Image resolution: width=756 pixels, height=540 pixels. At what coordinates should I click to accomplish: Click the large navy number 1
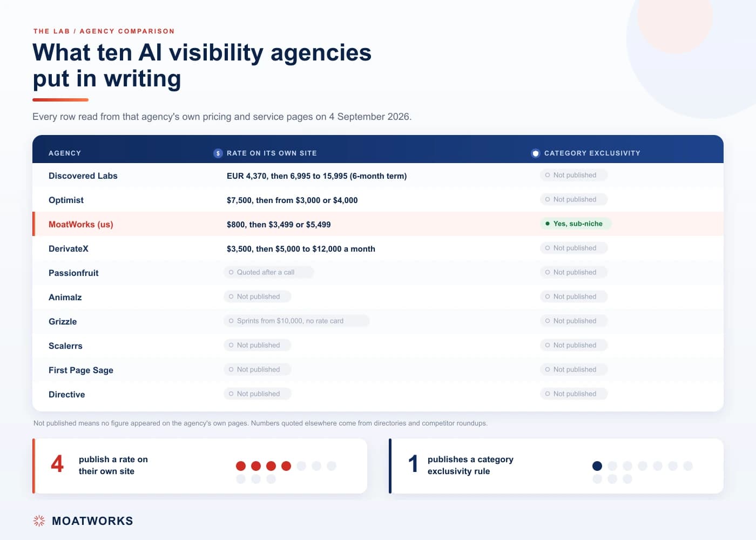(x=413, y=464)
